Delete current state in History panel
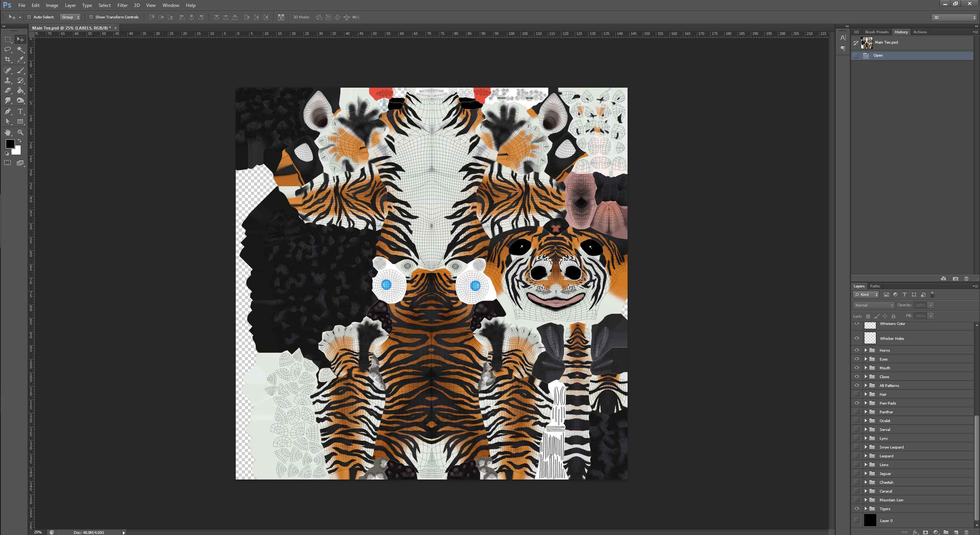This screenshot has height=535, width=980. [x=967, y=279]
